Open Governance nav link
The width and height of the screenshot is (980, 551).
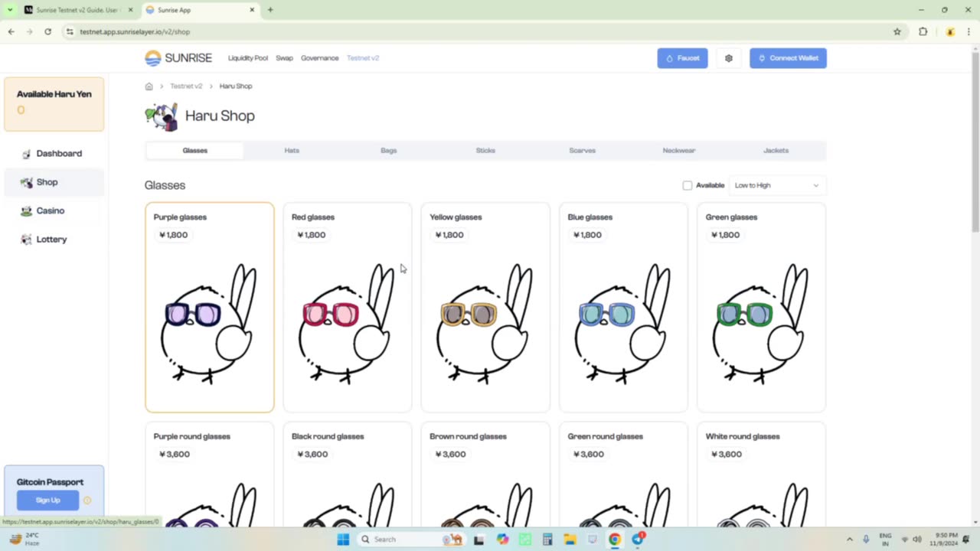click(319, 58)
